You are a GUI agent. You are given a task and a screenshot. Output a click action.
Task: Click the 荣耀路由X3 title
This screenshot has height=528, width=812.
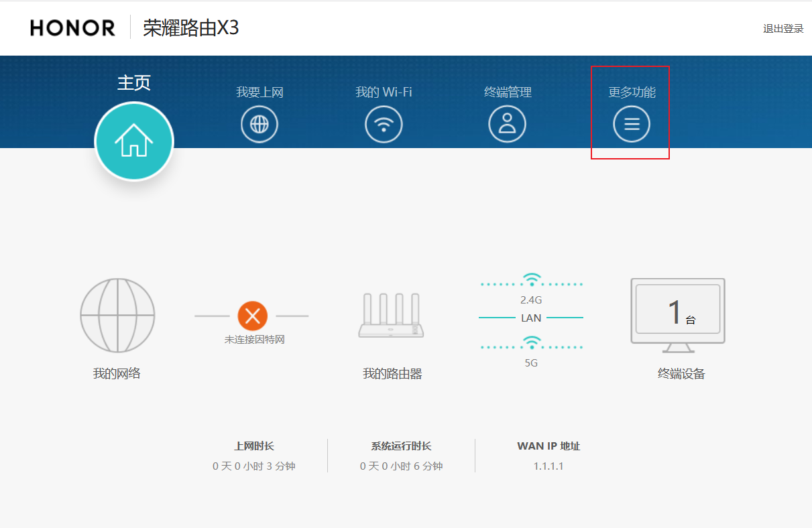coord(191,28)
